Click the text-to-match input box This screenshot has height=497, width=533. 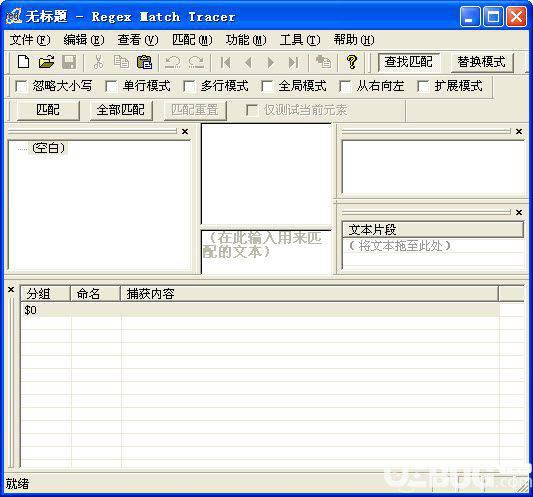click(x=266, y=252)
